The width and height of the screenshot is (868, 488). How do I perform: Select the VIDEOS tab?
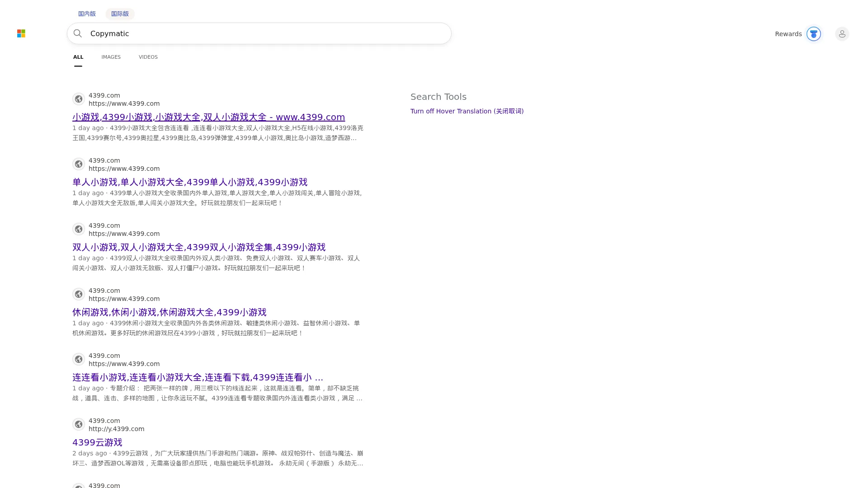pos(148,57)
